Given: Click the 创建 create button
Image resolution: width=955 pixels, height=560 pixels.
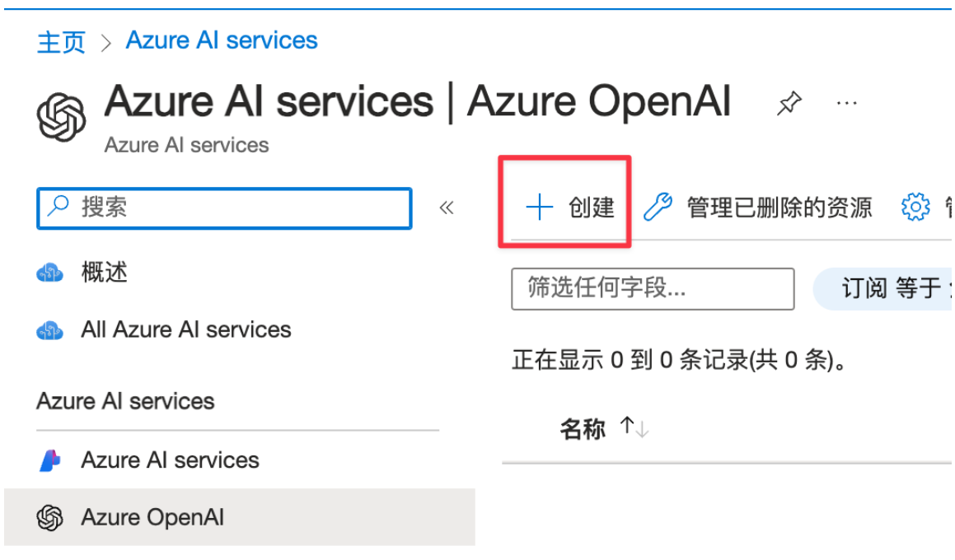Looking at the screenshot, I should 570,208.
